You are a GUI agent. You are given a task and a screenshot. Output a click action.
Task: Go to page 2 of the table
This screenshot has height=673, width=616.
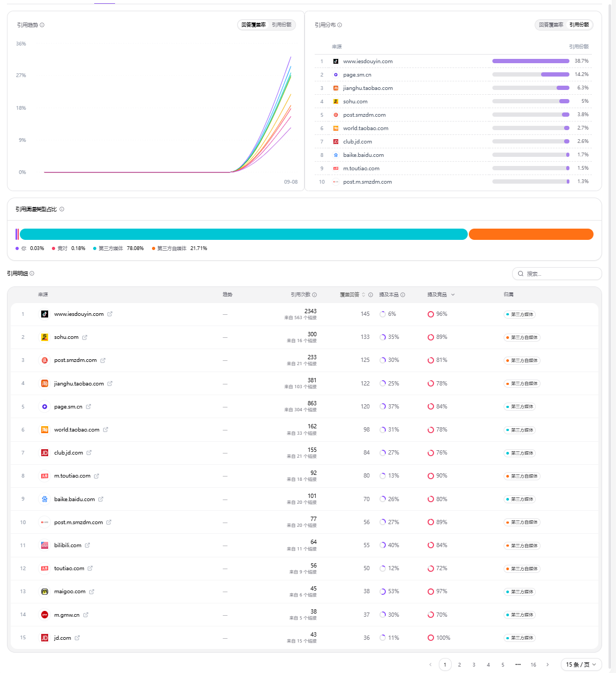click(459, 664)
